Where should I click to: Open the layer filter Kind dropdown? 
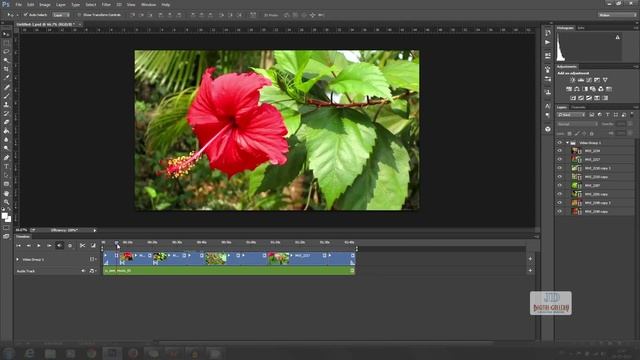tap(571, 115)
